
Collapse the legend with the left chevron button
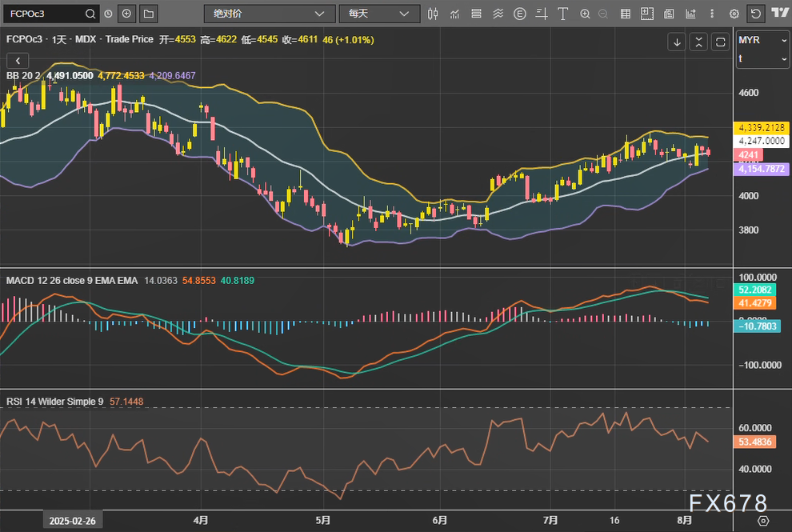18,60
